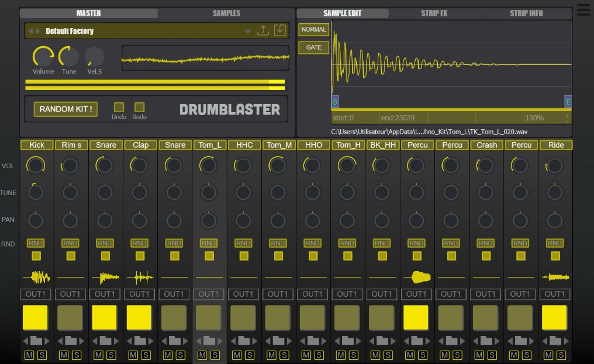Click the preset import (download) icon

(279, 30)
